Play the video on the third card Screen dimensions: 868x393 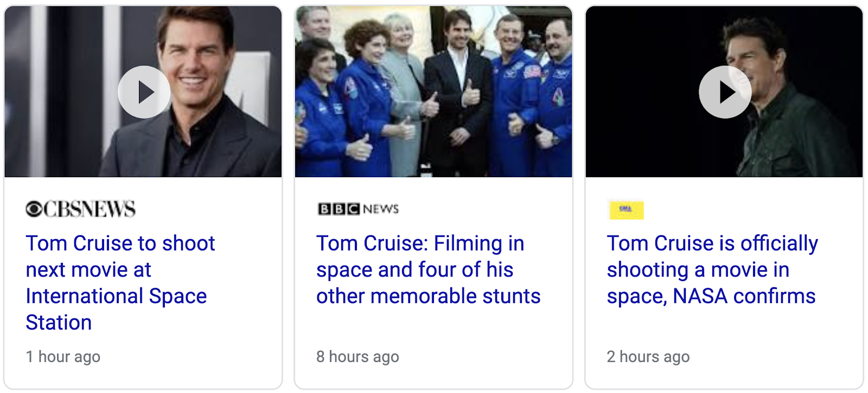click(x=725, y=92)
